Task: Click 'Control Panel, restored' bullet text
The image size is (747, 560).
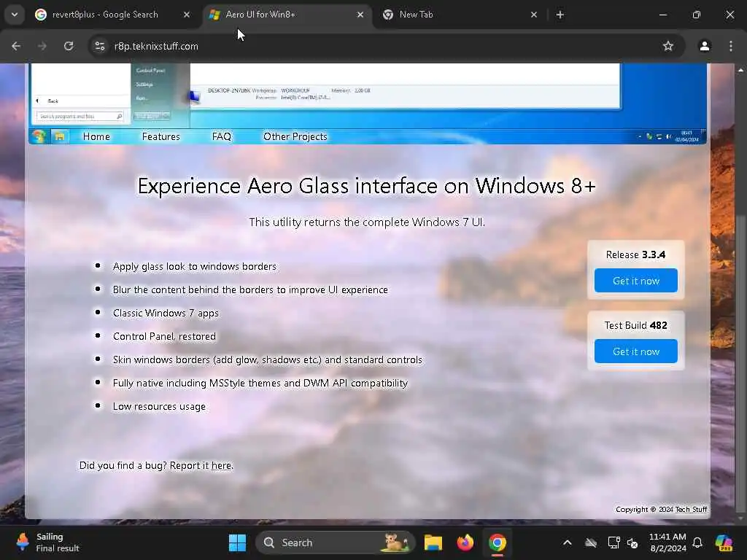Action: 164,336
